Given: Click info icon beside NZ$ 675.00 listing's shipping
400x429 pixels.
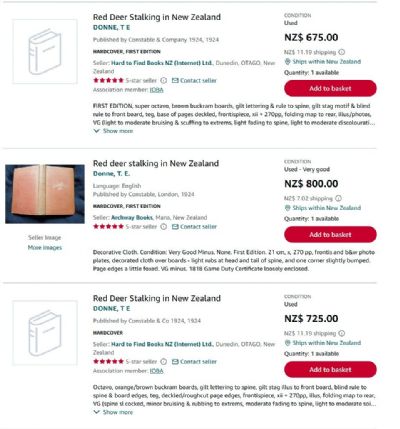Looking at the screenshot, I should [x=342, y=52].
